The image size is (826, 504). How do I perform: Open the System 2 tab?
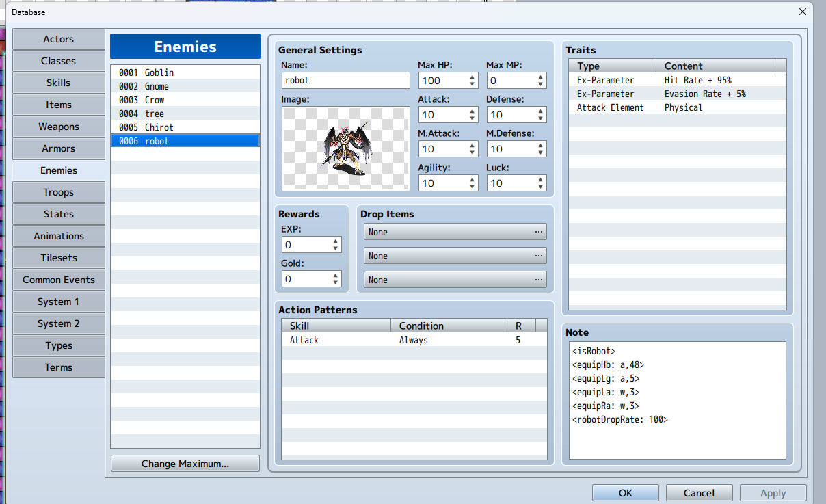(59, 323)
